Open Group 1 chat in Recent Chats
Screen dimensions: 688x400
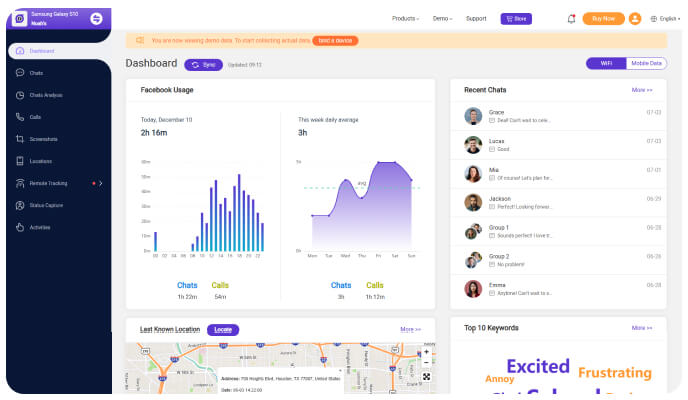[x=558, y=231]
